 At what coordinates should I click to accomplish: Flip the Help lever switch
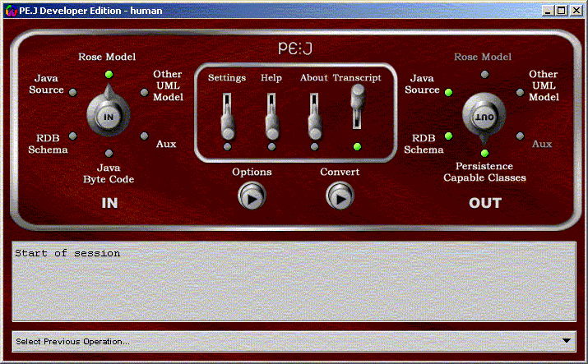pyautogui.click(x=272, y=117)
